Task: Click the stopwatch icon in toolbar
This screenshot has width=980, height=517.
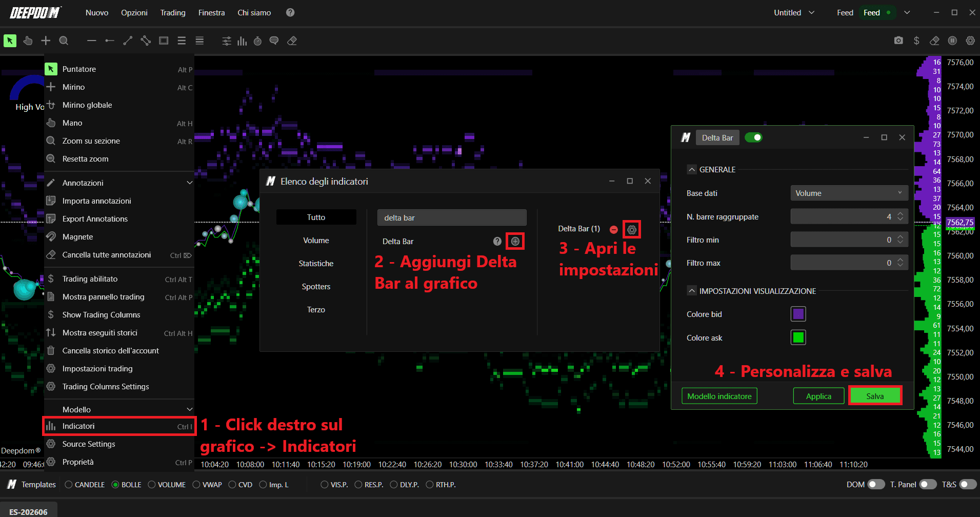Action: click(x=257, y=41)
